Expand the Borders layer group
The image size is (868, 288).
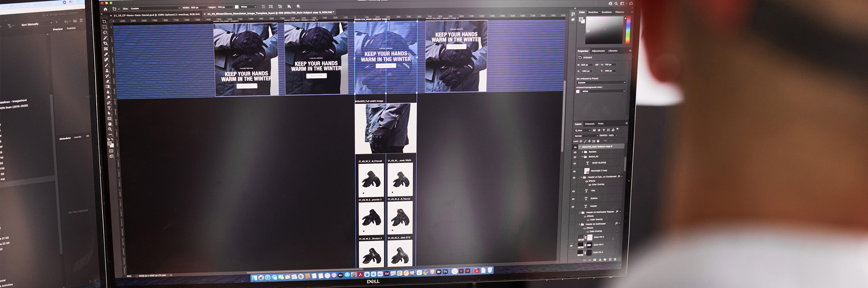(582, 152)
